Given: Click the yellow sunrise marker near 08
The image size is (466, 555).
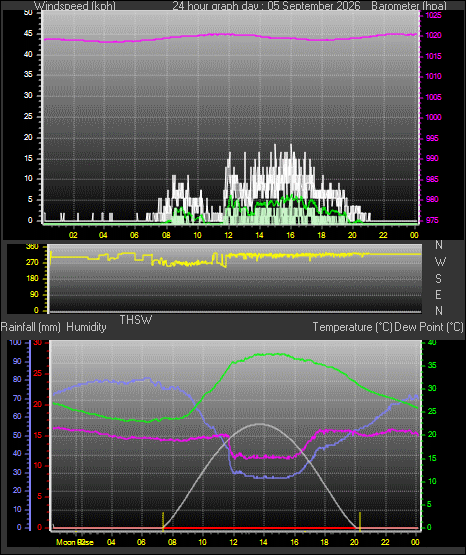Looking at the screenshot, I should 163,521.
